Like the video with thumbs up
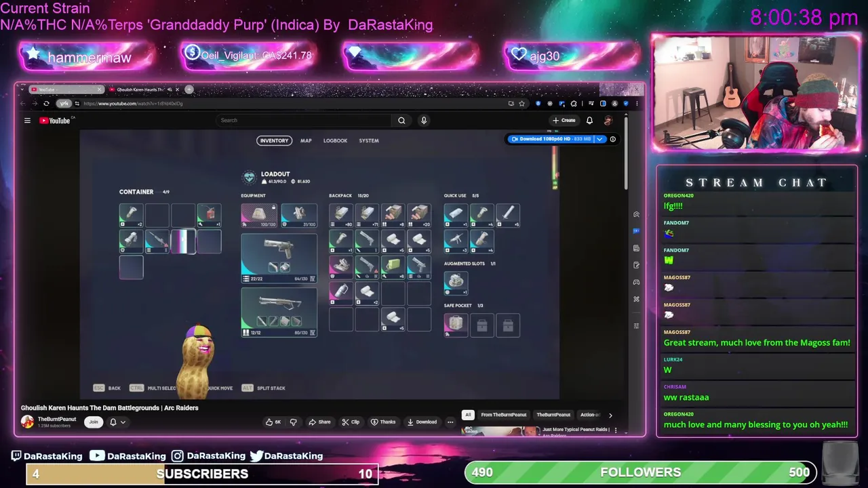The width and height of the screenshot is (868, 488). point(273,422)
